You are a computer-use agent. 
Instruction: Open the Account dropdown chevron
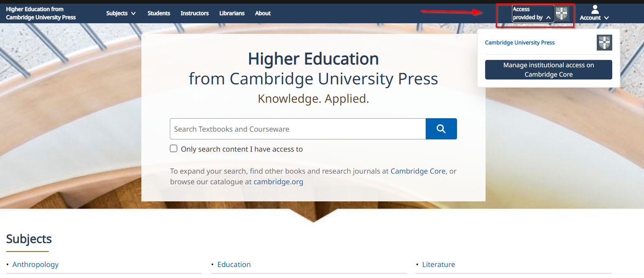(607, 18)
